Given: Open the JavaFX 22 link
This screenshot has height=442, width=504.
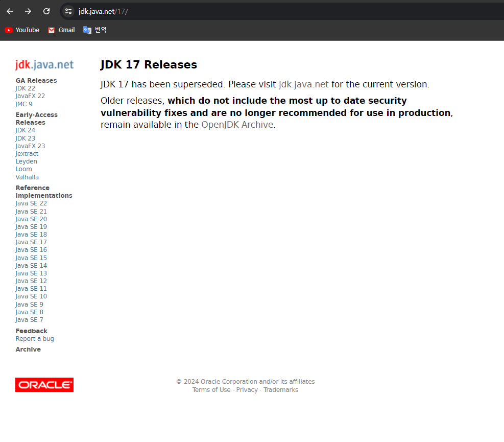Looking at the screenshot, I should [30, 96].
